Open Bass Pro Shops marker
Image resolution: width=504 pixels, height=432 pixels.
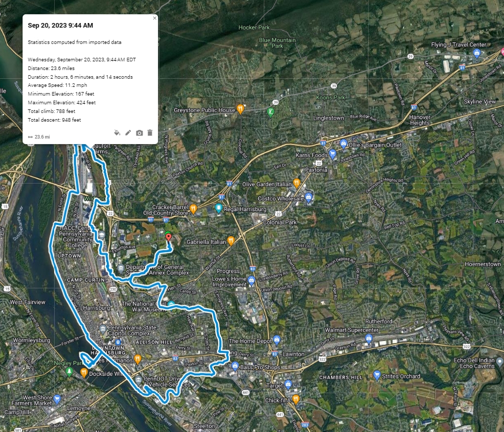point(235,366)
